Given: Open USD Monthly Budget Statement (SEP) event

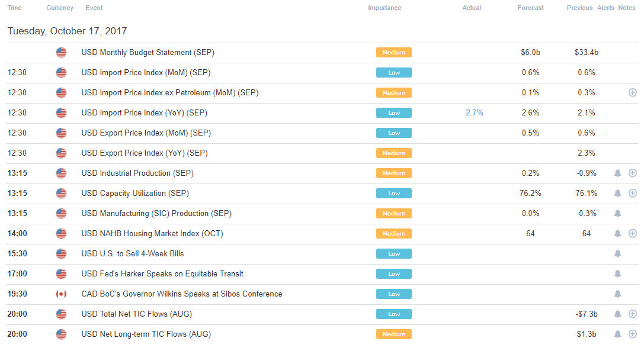Looking at the screenshot, I should click(148, 53).
